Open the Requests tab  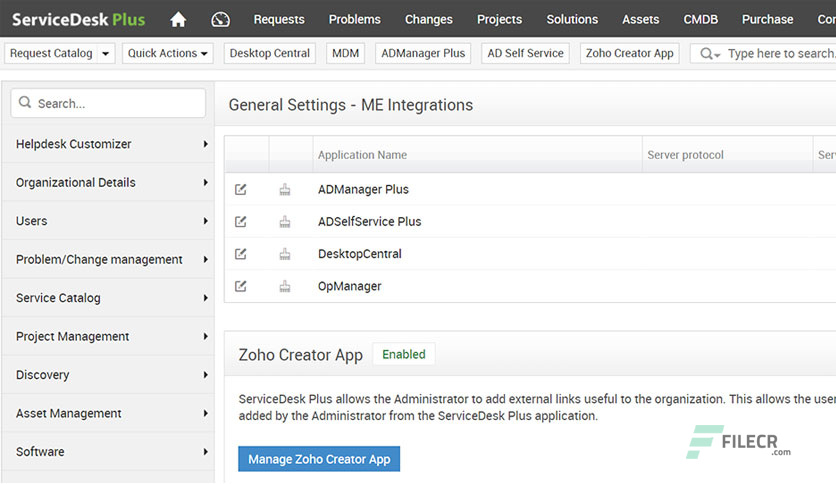pos(279,19)
